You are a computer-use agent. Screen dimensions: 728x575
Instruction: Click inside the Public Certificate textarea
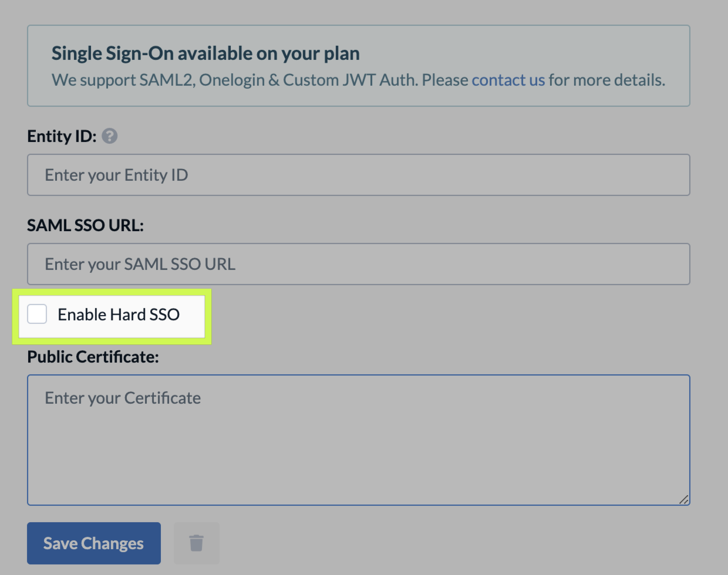tap(359, 440)
